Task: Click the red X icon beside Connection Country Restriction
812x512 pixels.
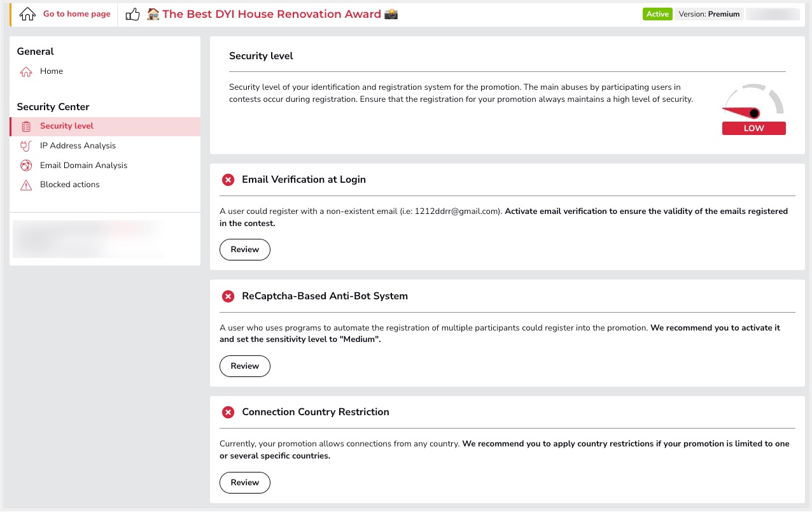Action: [x=228, y=413]
